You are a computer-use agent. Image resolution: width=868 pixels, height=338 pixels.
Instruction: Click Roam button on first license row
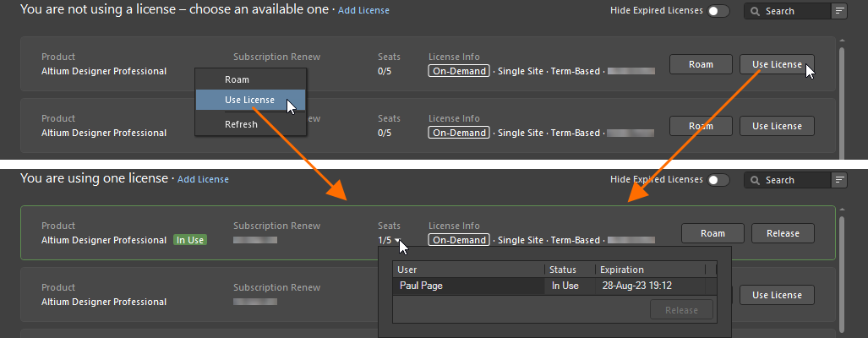click(x=701, y=64)
